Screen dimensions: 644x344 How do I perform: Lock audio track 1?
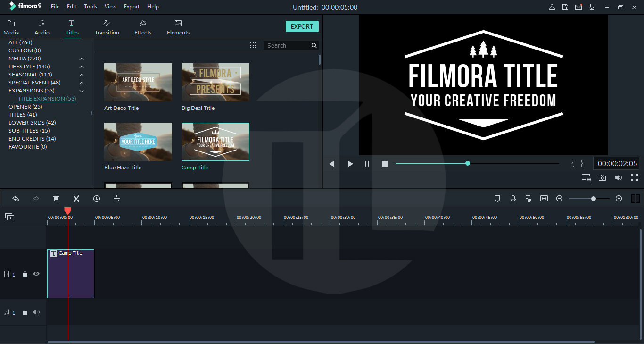[25, 312]
